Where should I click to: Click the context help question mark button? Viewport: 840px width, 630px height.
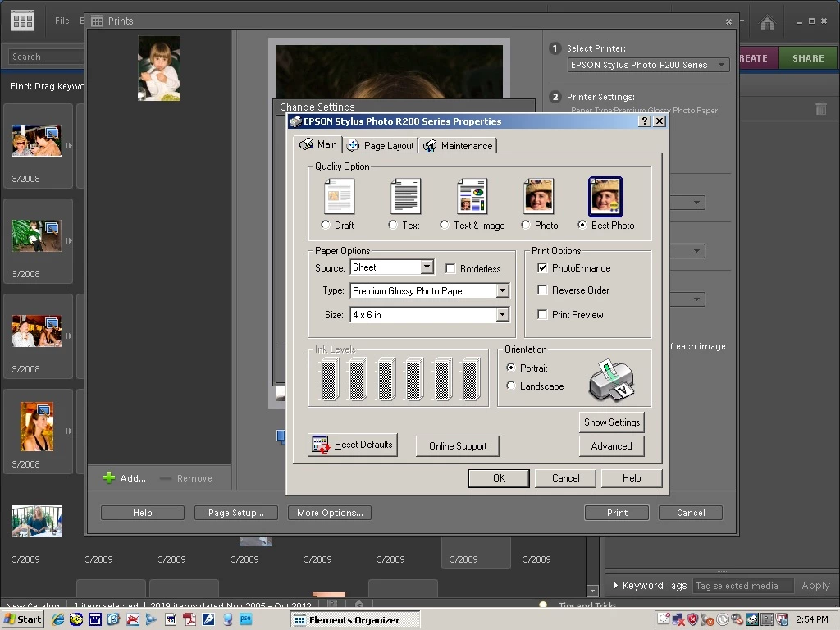[x=645, y=121]
